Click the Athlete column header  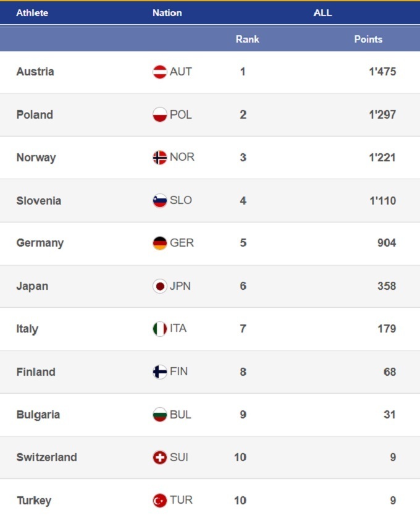pos(32,12)
